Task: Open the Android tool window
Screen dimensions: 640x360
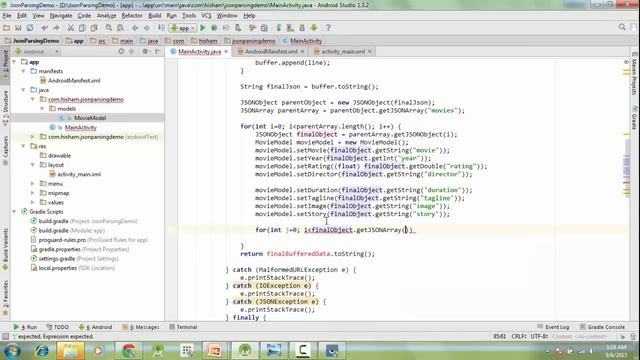Action: point(95,327)
